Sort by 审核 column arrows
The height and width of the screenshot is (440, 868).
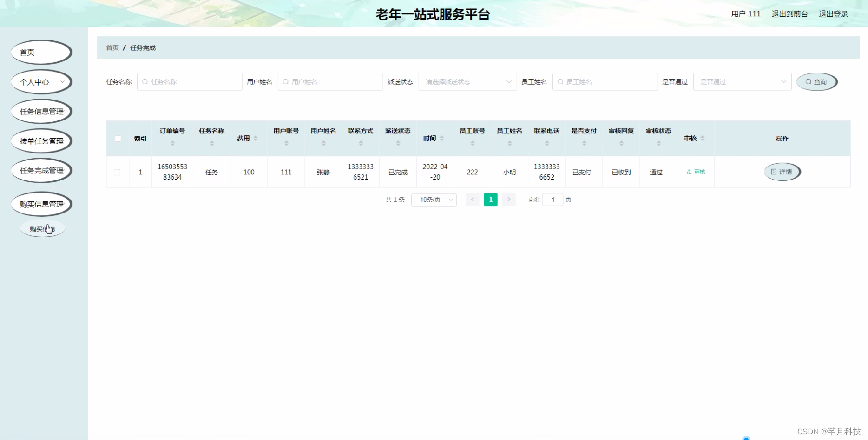click(x=702, y=139)
